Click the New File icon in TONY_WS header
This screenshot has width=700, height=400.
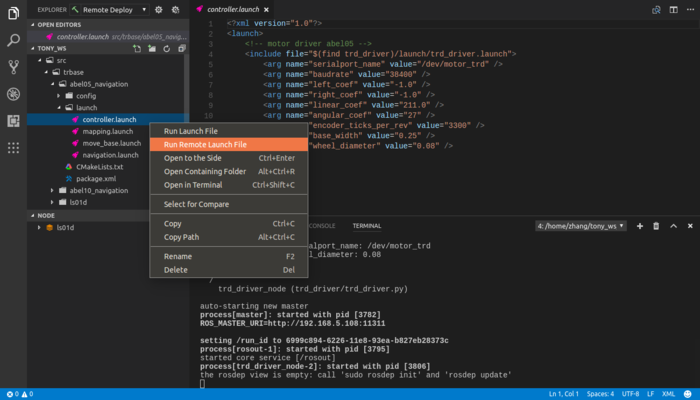(137, 48)
